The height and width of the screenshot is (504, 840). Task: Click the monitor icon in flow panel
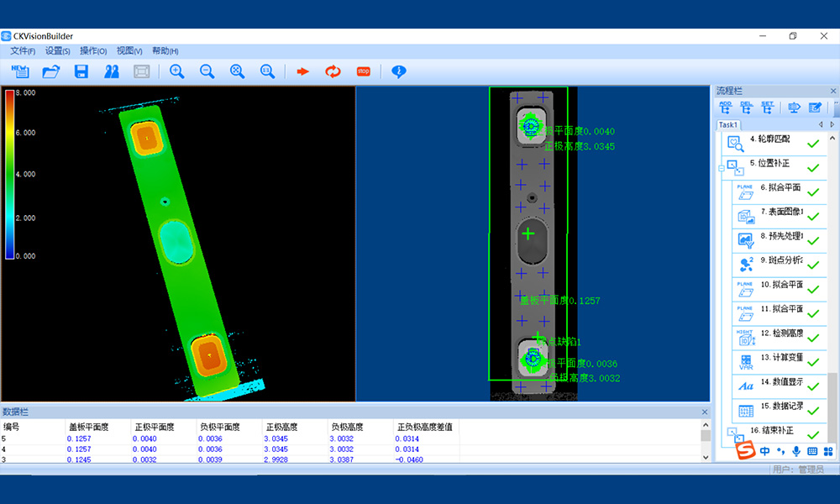tap(794, 108)
